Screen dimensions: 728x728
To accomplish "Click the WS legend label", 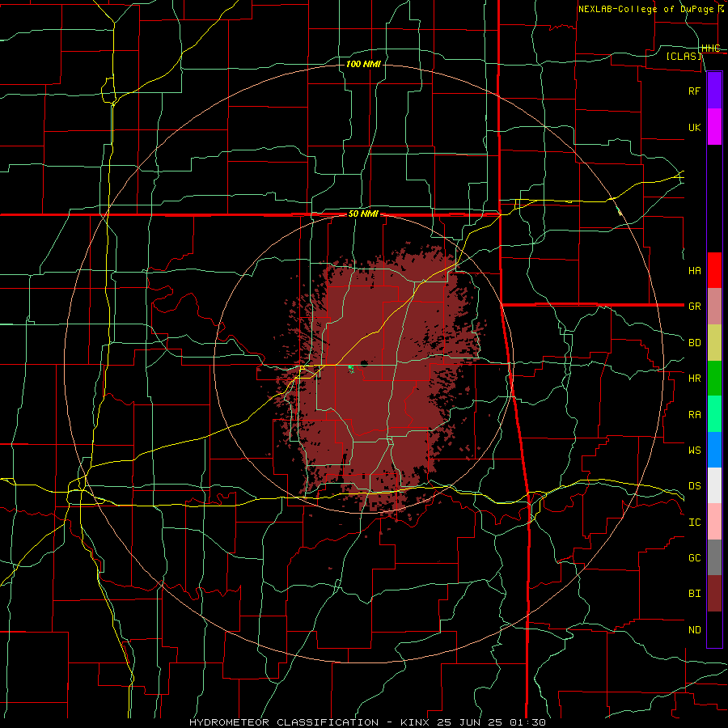I will pos(695,451).
